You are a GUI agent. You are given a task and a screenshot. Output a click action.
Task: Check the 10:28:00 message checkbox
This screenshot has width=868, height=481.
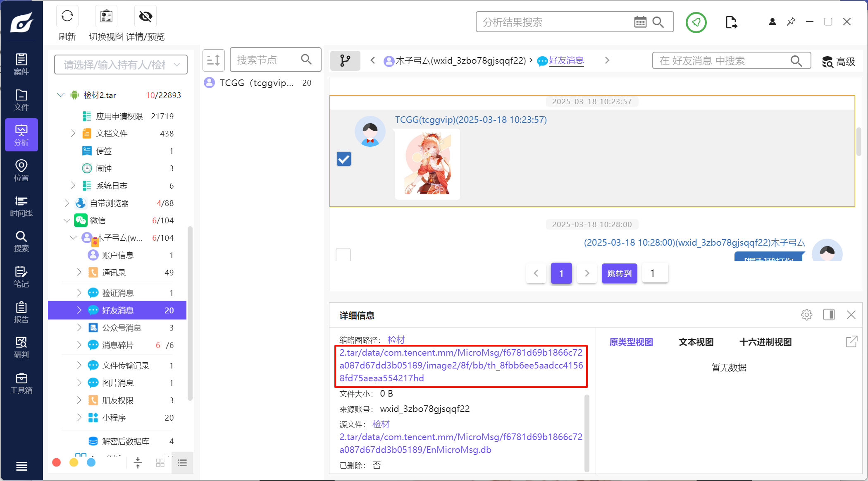coord(343,254)
